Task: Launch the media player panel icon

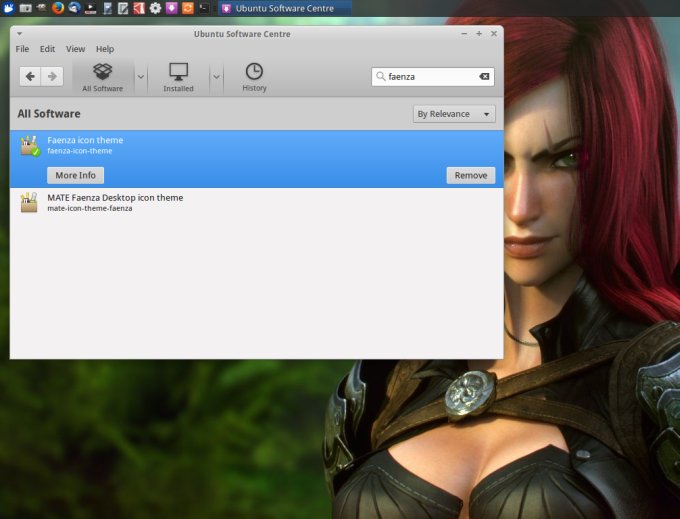Action: pos(90,8)
